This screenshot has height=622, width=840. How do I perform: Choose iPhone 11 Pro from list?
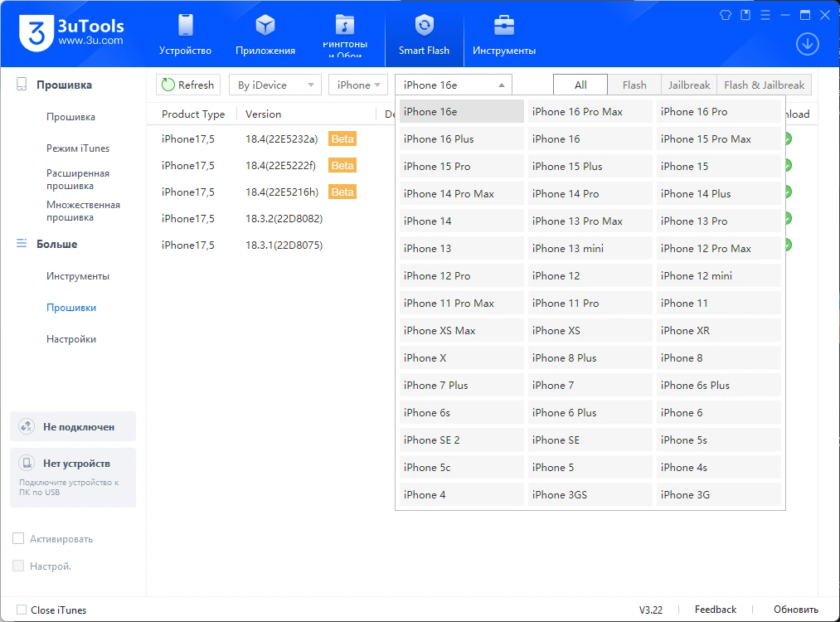point(590,303)
